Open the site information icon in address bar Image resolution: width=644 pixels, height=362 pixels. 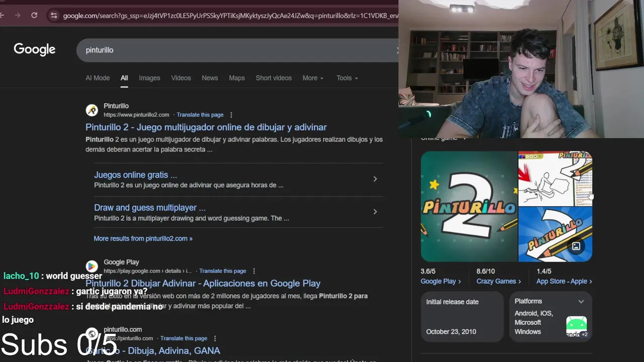click(x=54, y=16)
